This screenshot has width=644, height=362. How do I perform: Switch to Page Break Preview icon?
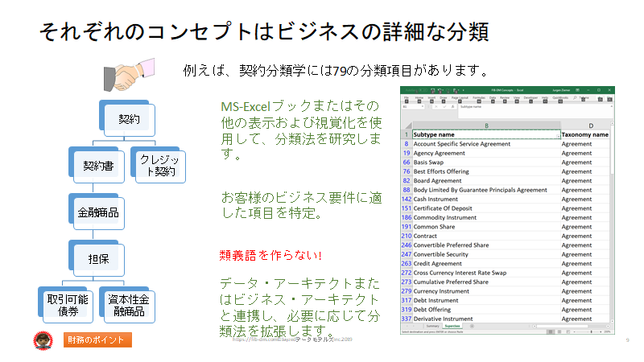point(568,331)
